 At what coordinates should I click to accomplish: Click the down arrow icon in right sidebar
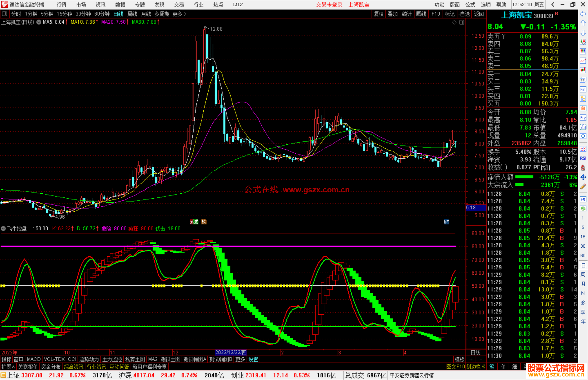point(583,33)
